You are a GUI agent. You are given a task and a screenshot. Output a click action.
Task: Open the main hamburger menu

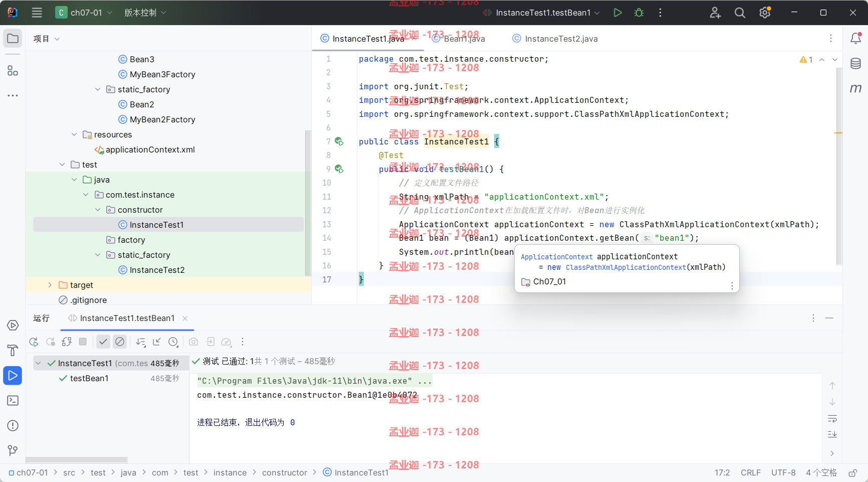37,13
